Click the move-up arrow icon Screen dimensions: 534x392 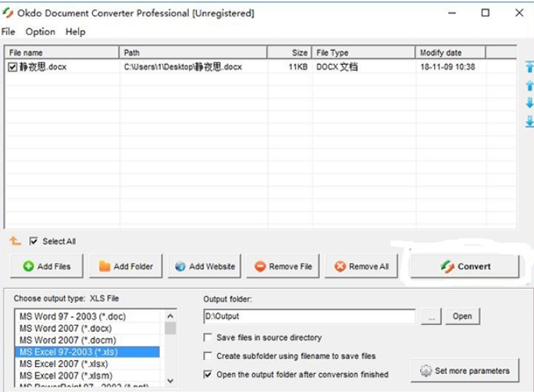529,85
